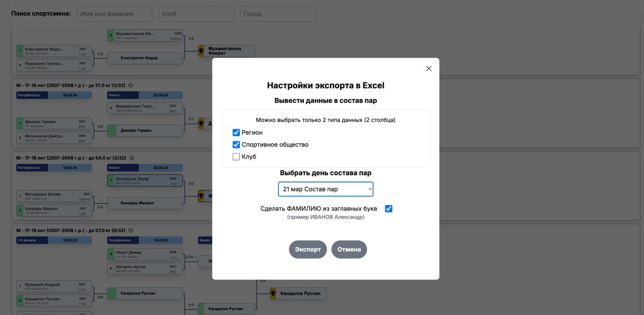Focus the Имя или фамилия search field
This screenshot has height=315, width=644.
115,14
